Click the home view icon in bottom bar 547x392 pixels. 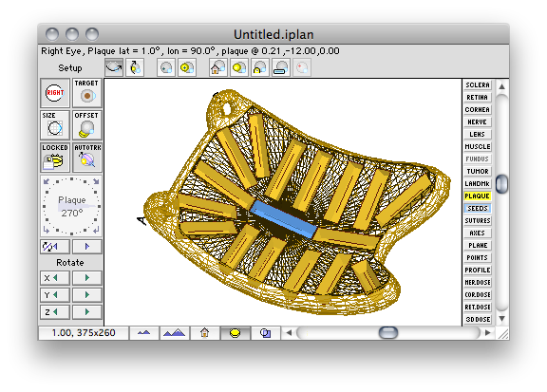coord(205,333)
